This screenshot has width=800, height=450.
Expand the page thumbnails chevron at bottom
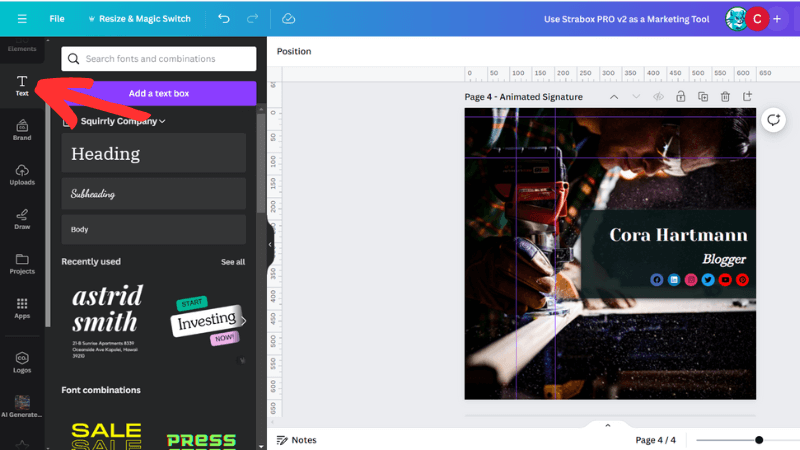[607, 425]
